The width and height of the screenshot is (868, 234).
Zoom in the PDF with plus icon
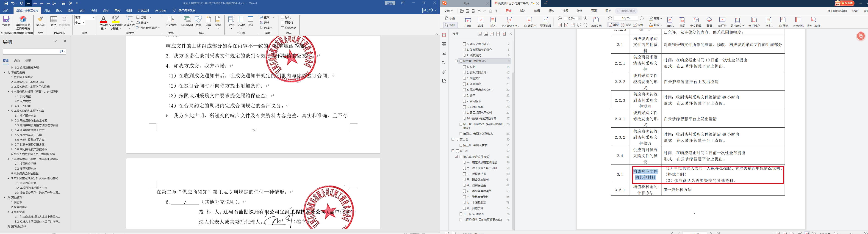tap(586, 19)
